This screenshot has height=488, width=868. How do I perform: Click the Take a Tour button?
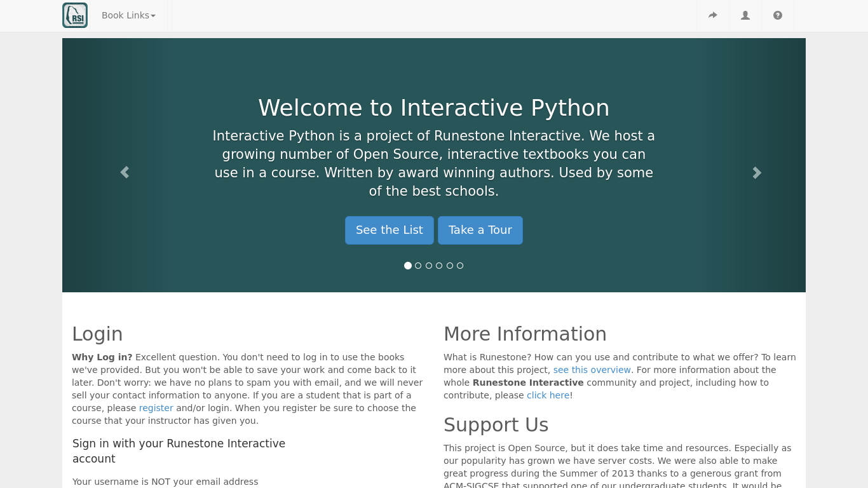coord(480,230)
